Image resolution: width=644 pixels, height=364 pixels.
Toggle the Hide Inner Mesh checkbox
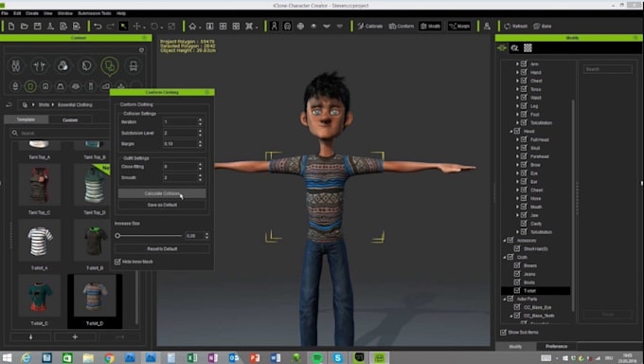coord(117,262)
